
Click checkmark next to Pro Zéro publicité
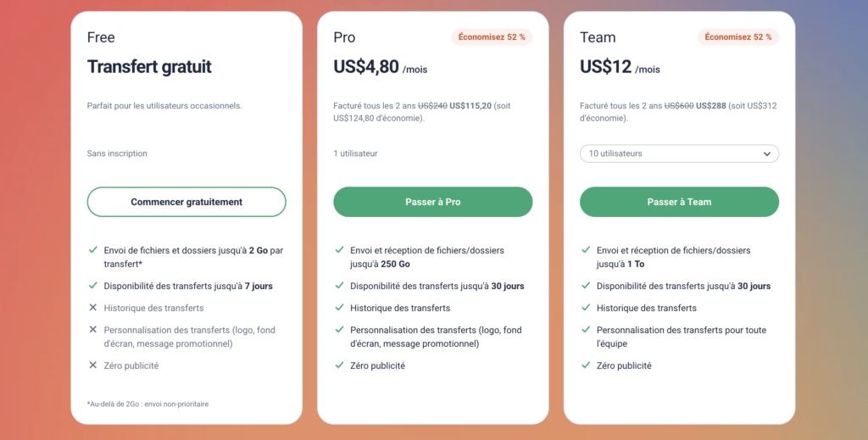(338, 365)
